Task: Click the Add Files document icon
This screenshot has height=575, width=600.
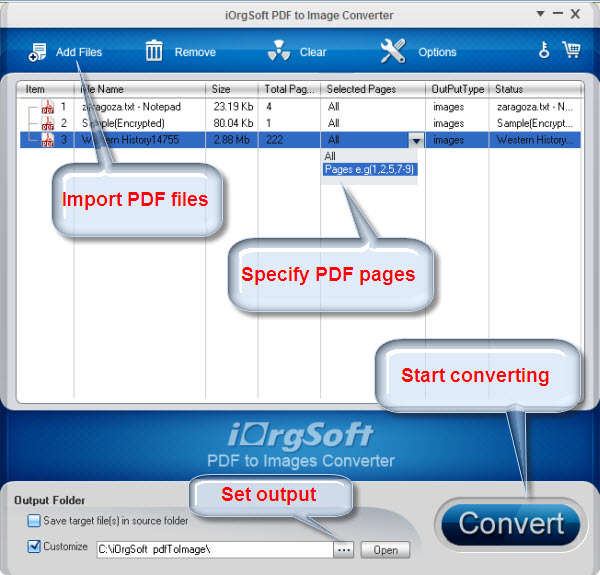Action: point(37,52)
